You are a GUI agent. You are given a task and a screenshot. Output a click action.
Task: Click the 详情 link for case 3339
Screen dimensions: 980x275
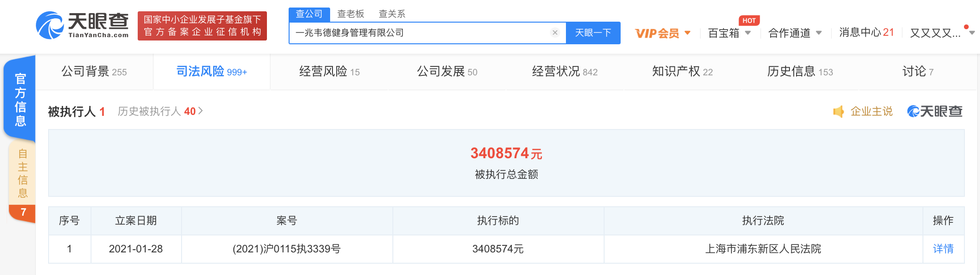(x=943, y=249)
